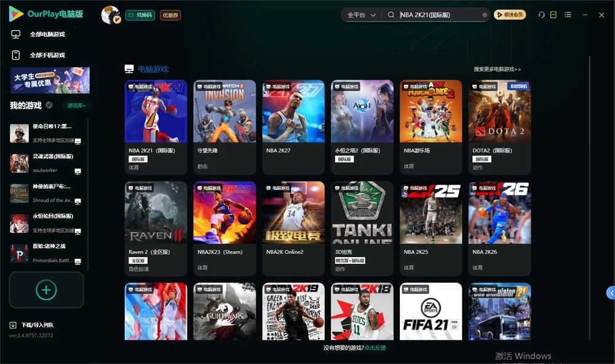Click the monitor icon beside 全部电脑游戏
The height and width of the screenshot is (364, 615).
coord(16,34)
